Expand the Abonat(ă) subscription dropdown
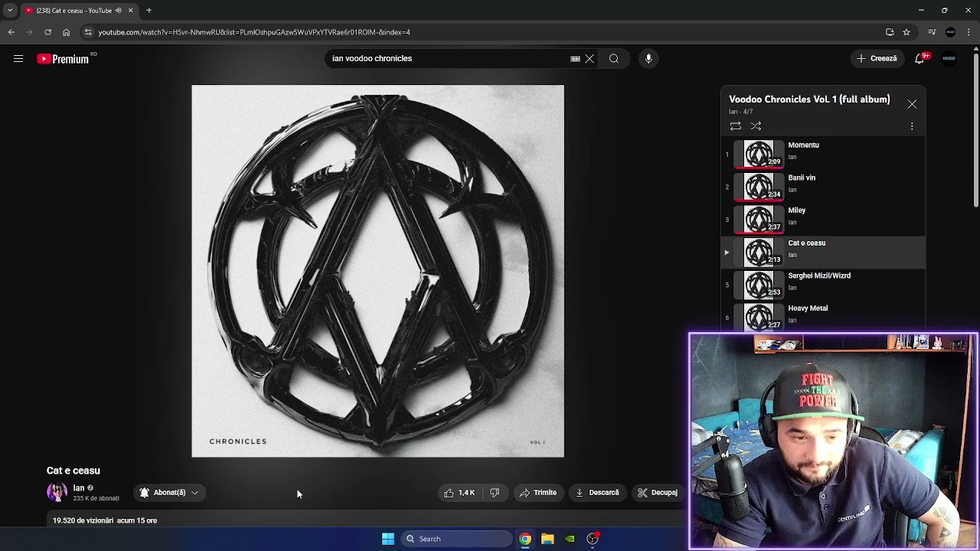 (169, 493)
